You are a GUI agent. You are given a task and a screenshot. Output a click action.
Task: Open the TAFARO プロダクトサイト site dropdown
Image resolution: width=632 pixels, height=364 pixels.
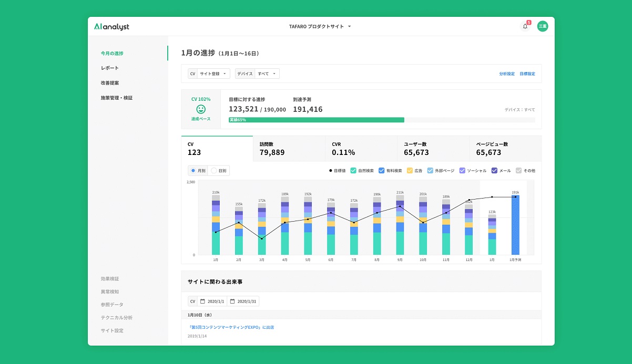pos(320,26)
